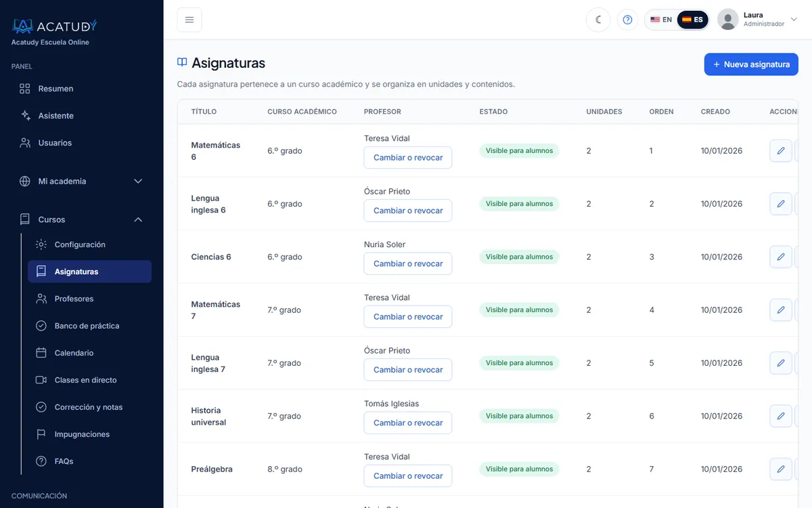
Task: Open Banco de práctica
Action: (x=89, y=326)
